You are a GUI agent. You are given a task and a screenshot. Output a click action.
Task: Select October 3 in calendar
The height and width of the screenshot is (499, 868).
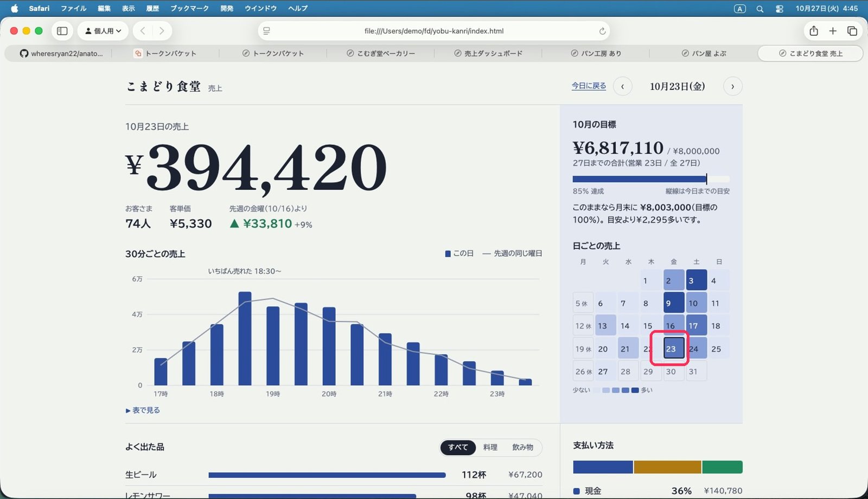(x=697, y=280)
